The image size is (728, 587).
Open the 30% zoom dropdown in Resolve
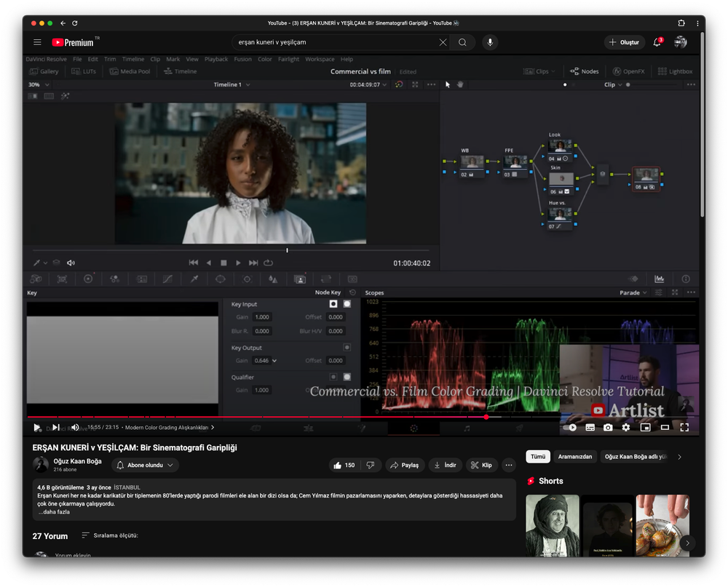tap(39, 84)
